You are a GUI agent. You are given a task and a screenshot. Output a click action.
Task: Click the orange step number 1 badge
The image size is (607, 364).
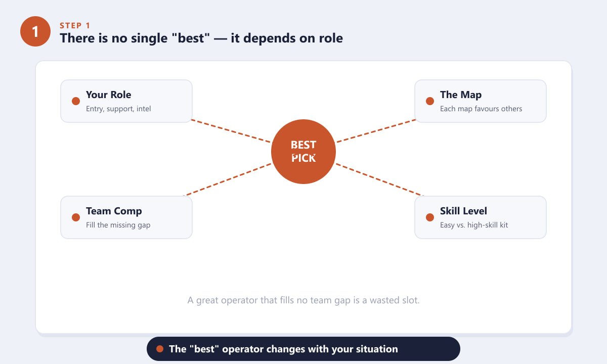point(35,31)
